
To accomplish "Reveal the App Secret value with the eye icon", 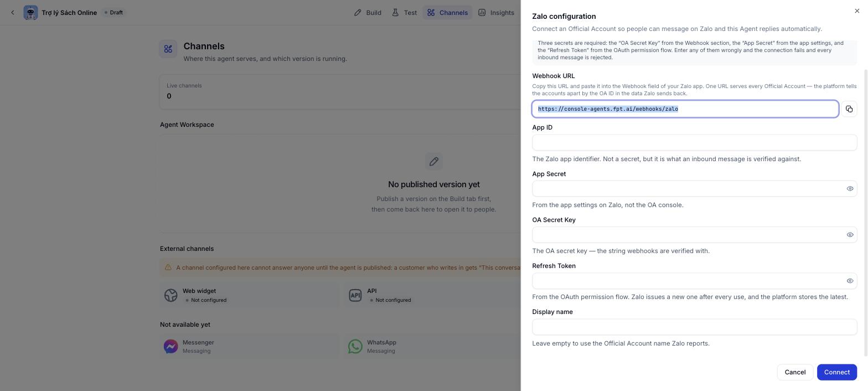I will pos(850,189).
